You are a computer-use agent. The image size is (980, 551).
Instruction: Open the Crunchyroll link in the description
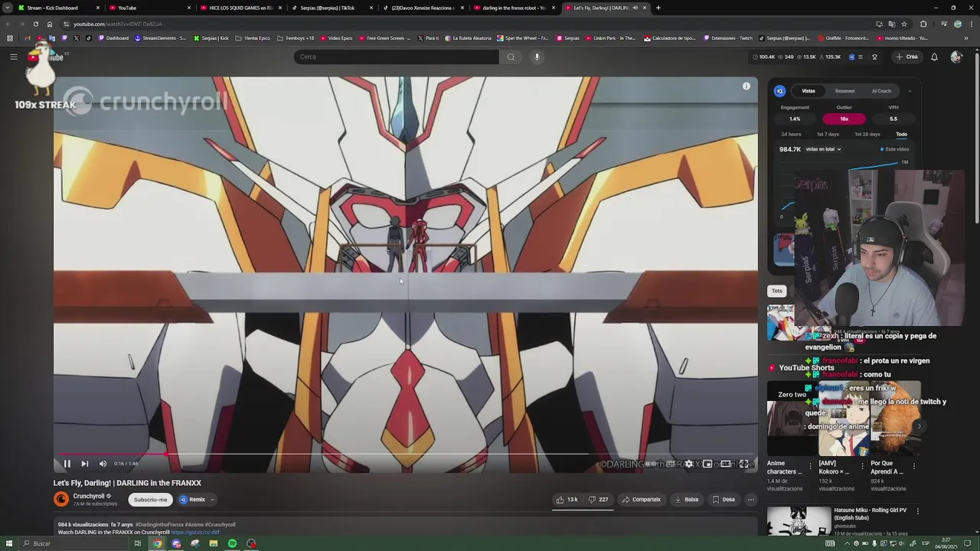point(195,533)
